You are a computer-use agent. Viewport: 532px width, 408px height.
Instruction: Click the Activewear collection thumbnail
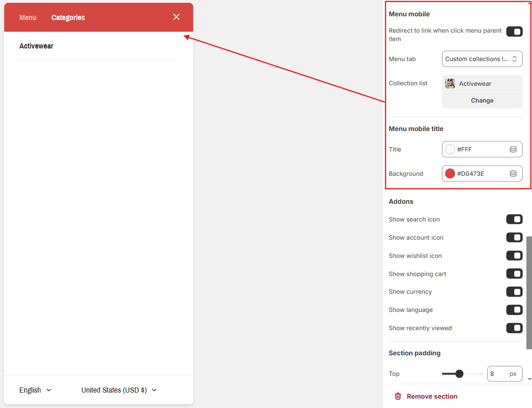pos(450,84)
